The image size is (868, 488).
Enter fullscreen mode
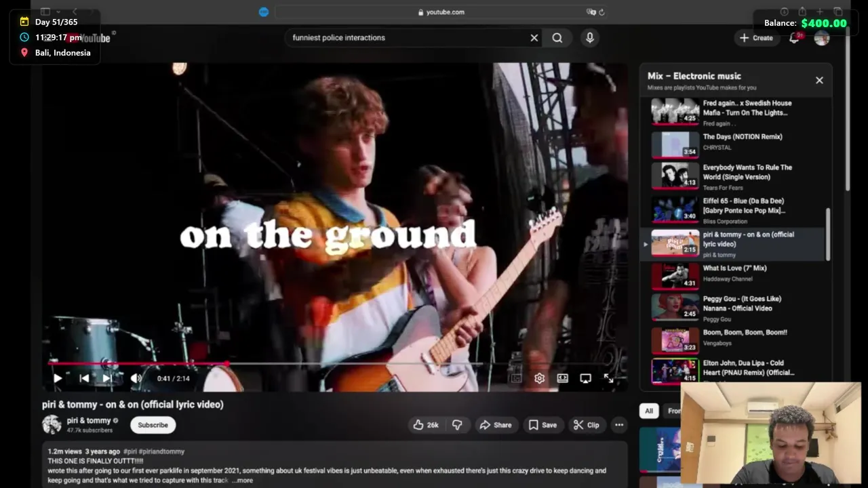click(x=608, y=378)
